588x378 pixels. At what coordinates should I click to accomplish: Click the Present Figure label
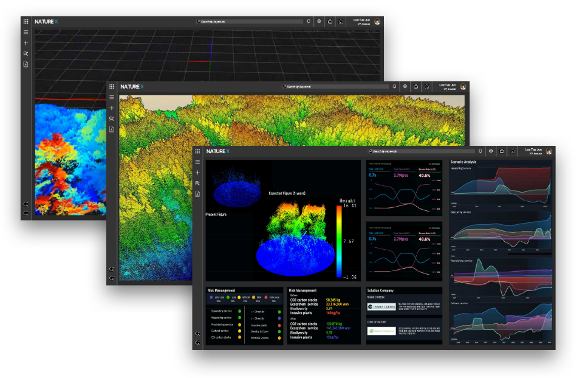click(x=216, y=215)
